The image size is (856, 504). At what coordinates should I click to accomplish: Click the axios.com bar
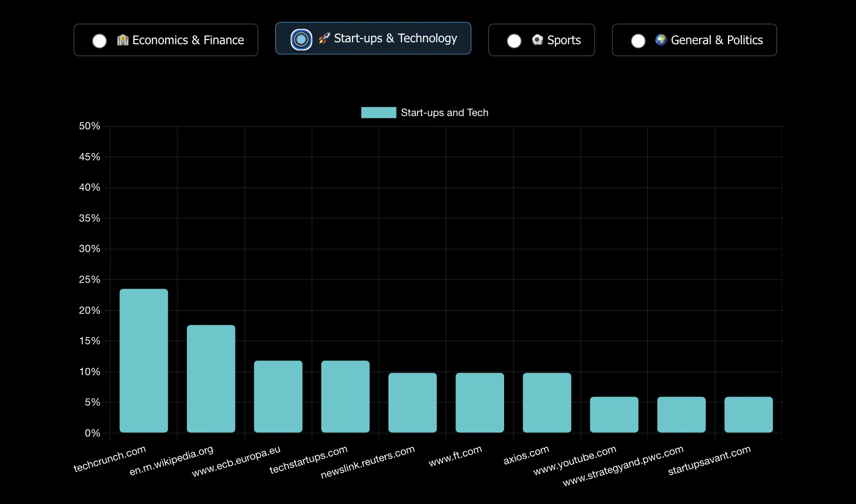[x=547, y=403]
